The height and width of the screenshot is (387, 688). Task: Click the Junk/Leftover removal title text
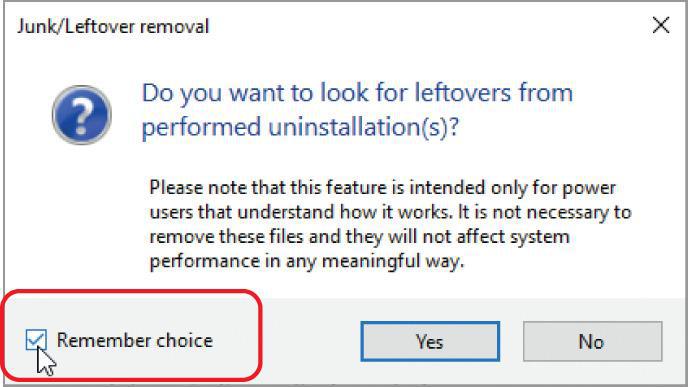point(113,26)
